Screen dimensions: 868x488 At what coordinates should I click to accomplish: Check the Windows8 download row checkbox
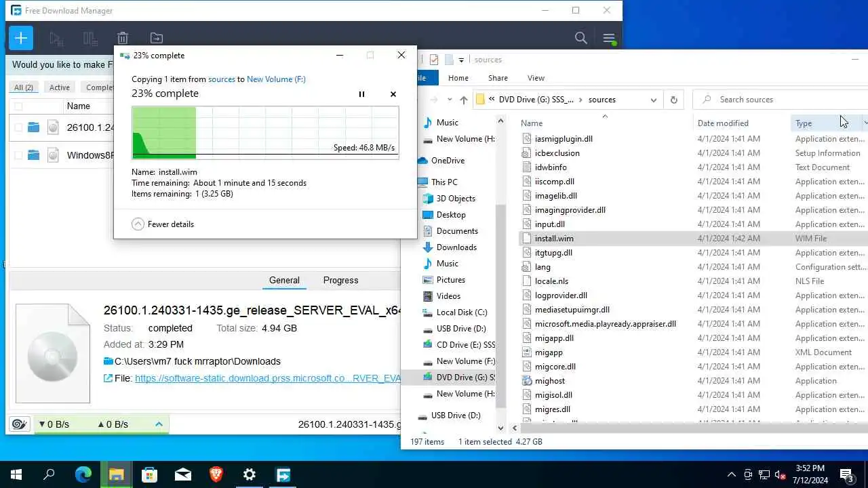18,155
